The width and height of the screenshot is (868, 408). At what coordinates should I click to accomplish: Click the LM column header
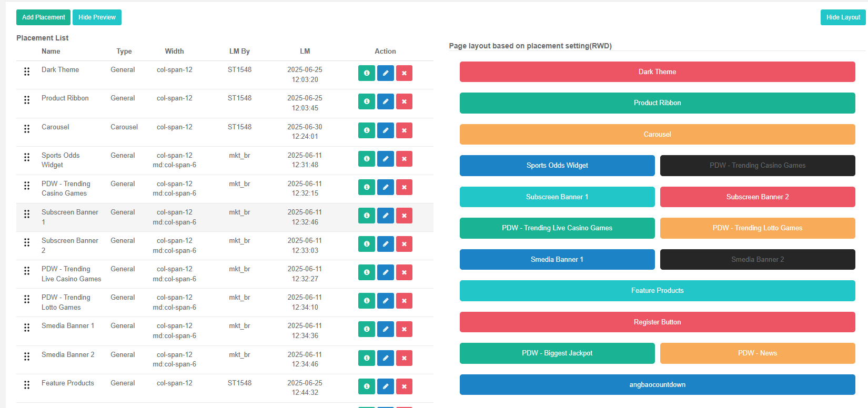pyautogui.click(x=305, y=52)
